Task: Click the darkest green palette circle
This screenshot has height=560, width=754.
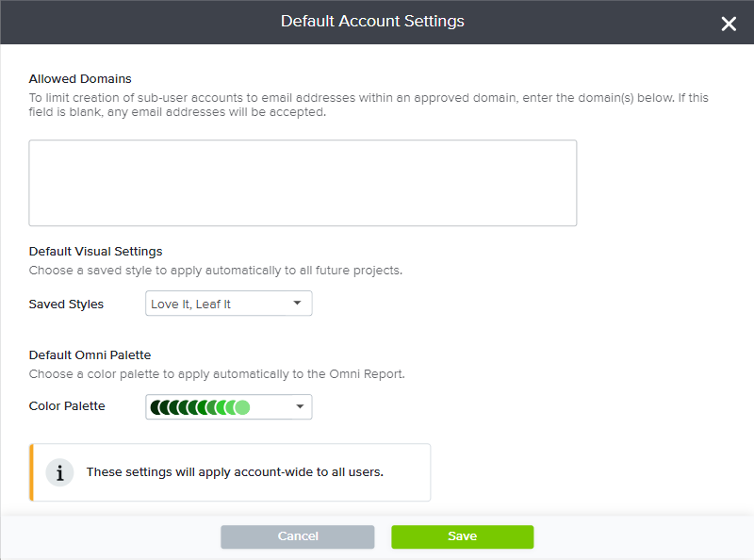Action: [156, 407]
